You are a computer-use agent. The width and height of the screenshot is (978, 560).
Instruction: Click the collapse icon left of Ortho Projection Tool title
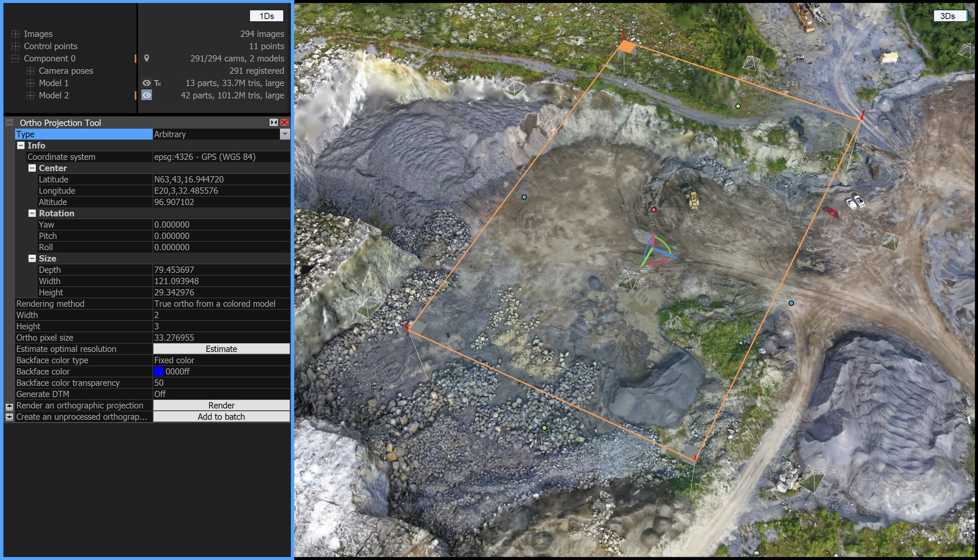(x=8, y=122)
